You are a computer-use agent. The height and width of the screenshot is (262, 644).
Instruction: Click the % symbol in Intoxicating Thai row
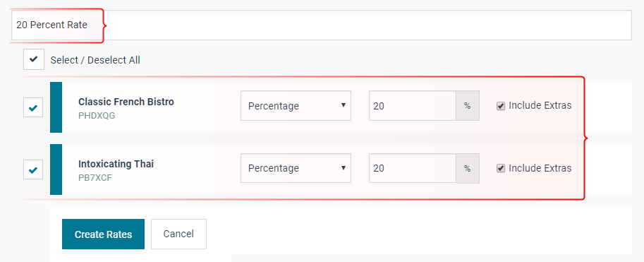[x=468, y=168]
